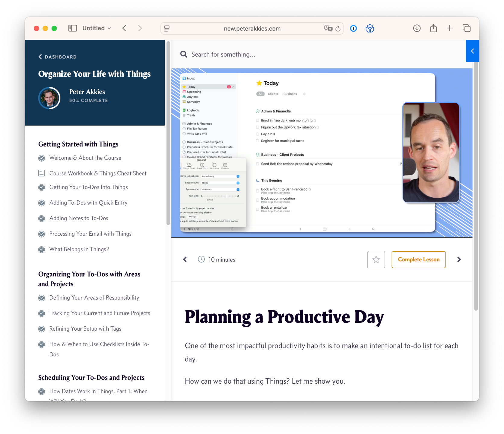Click the Complete Lesson button
The height and width of the screenshot is (434, 504).
(x=419, y=259)
